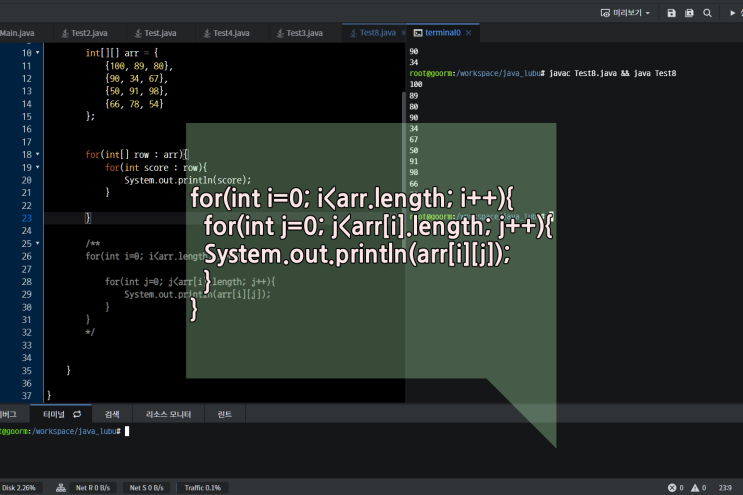Select the terminal0 tab
The width and height of the screenshot is (743, 495).
coord(442,33)
